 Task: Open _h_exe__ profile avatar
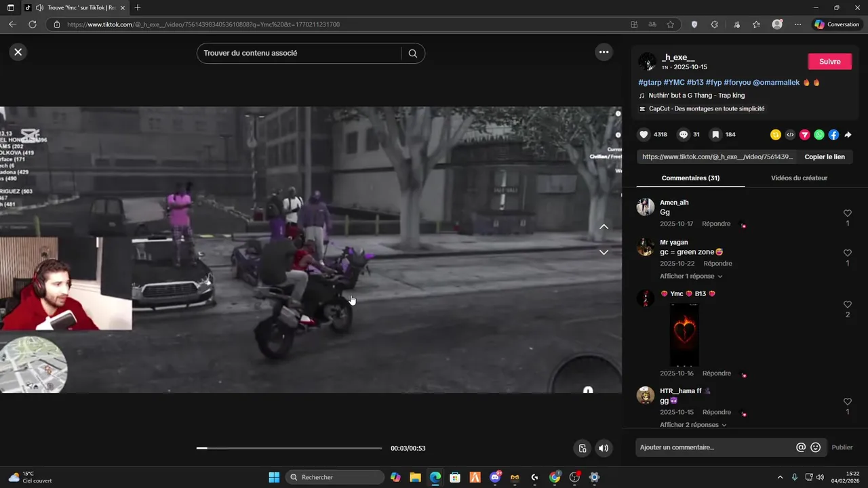pyautogui.click(x=647, y=62)
